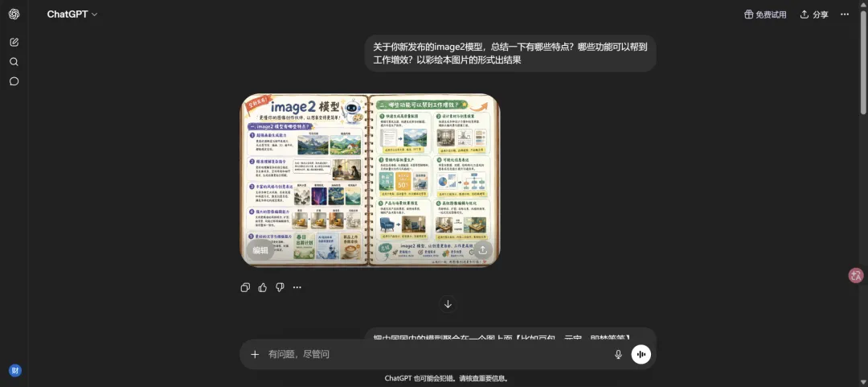Click the share upload icon on the image
The height and width of the screenshot is (387, 868).
point(483,250)
